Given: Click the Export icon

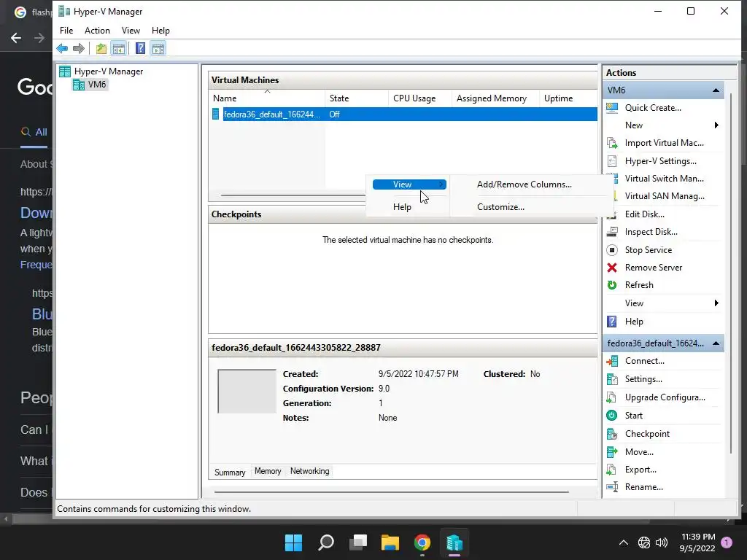Looking at the screenshot, I should (x=612, y=470).
